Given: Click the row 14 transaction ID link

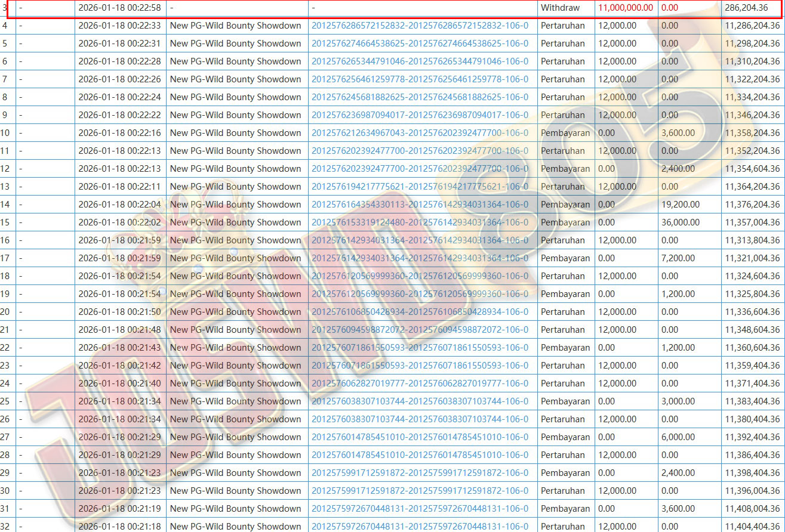Looking at the screenshot, I should tap(420, 205).
